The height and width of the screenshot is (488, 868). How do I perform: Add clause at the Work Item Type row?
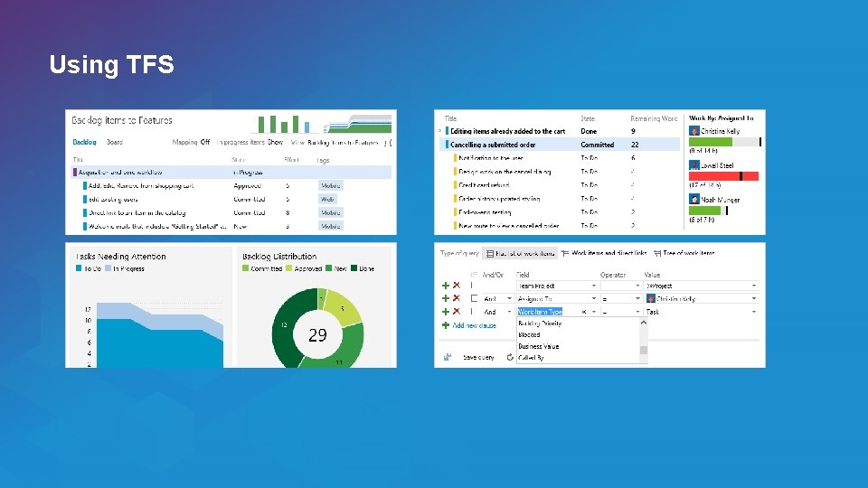point(446,312)
